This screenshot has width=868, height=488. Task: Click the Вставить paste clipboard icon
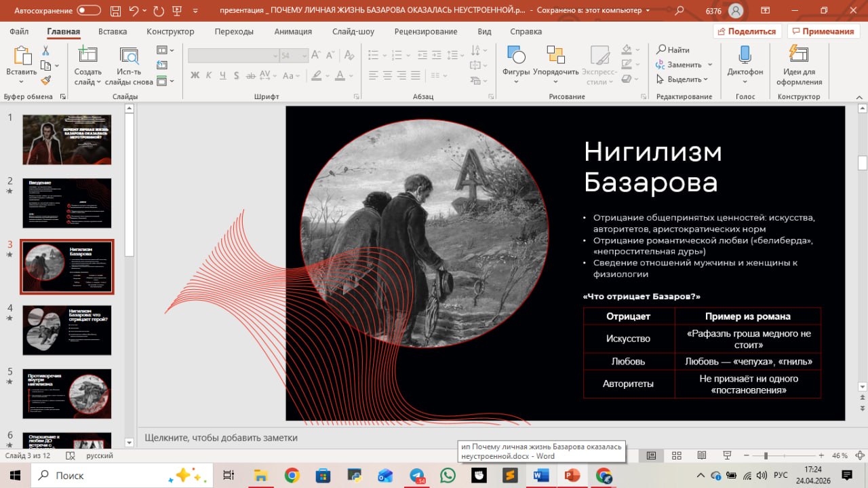[x=22, y=56]
